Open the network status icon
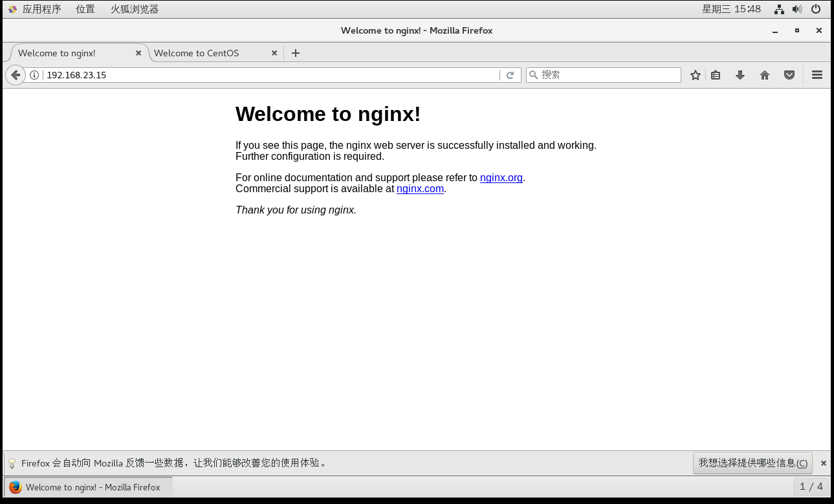Screen dimensions: 834x504 pyautogui.click(x=779, y=9)
